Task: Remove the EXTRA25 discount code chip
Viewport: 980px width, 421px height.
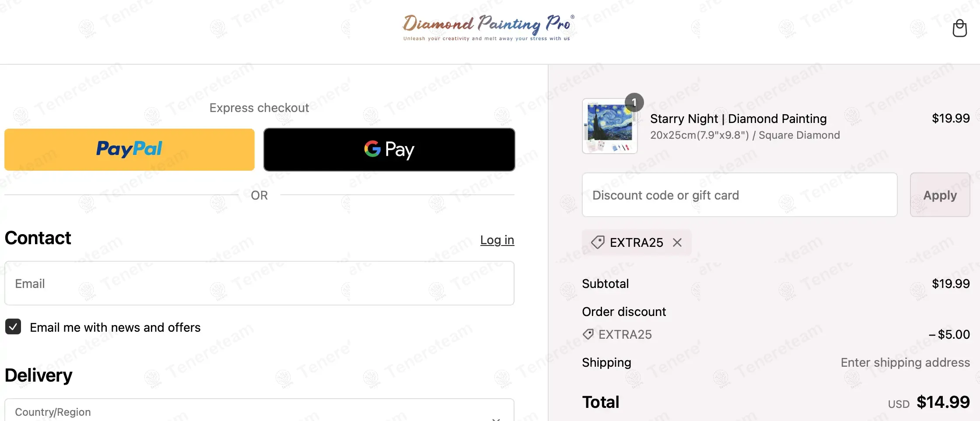Action: coord(677,242)
